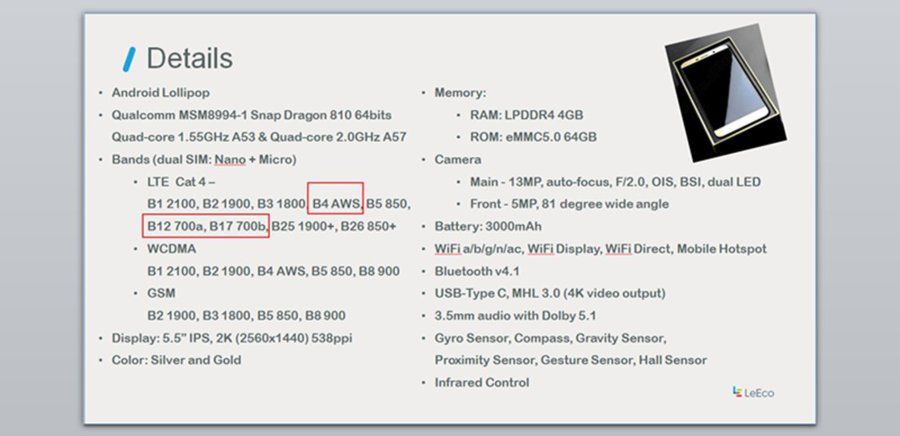Screen dimensions: 900x436
Task: Click the Display: 5.5" IPS line
Action: coord(232,338)
